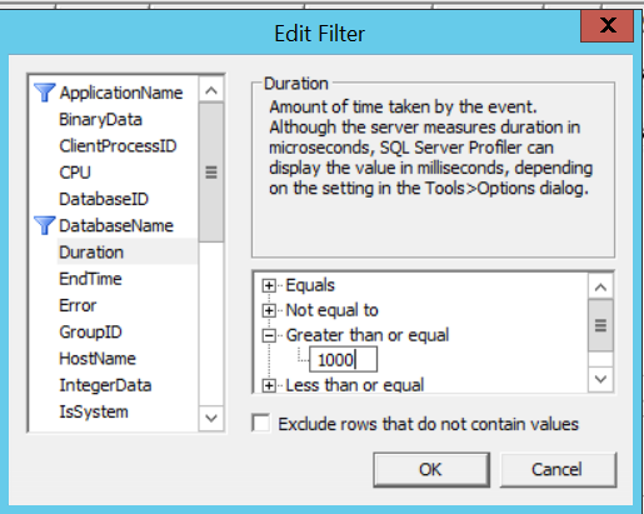Image resolution: width=644 pixels, height=514 pixels.
Task: Select the EndTime column in the list
Action: 90,279
